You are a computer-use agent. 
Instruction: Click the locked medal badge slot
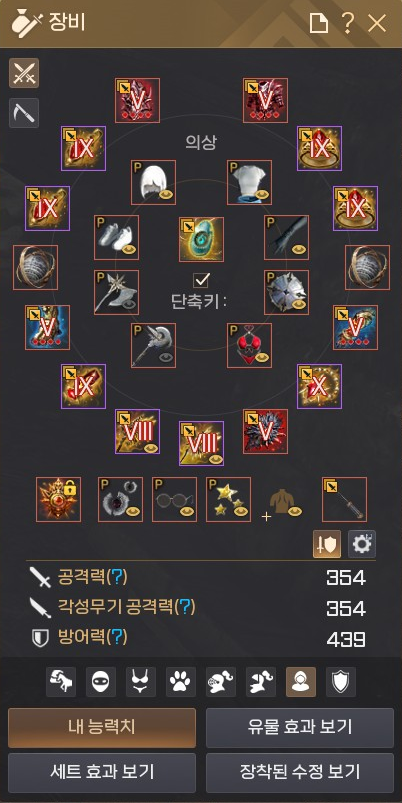tap(58, 499)
